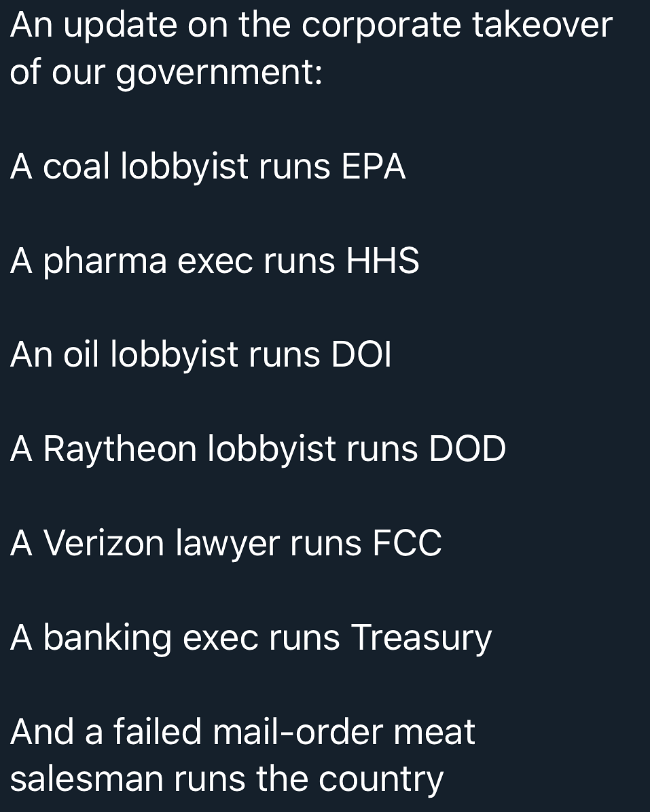Screen dimensions: 650x812
Task: Tap the "FCC" acronym
Action: [408, 543]
